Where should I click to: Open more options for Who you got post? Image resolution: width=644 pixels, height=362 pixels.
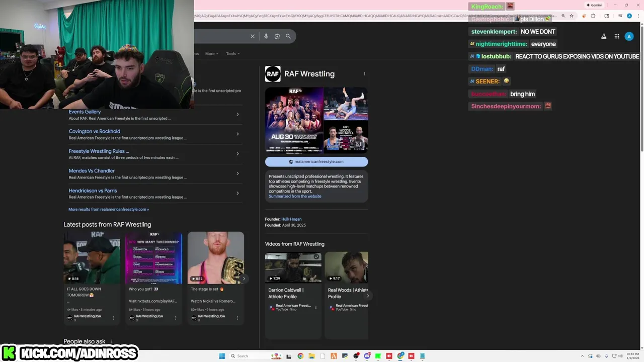point(175,318)
